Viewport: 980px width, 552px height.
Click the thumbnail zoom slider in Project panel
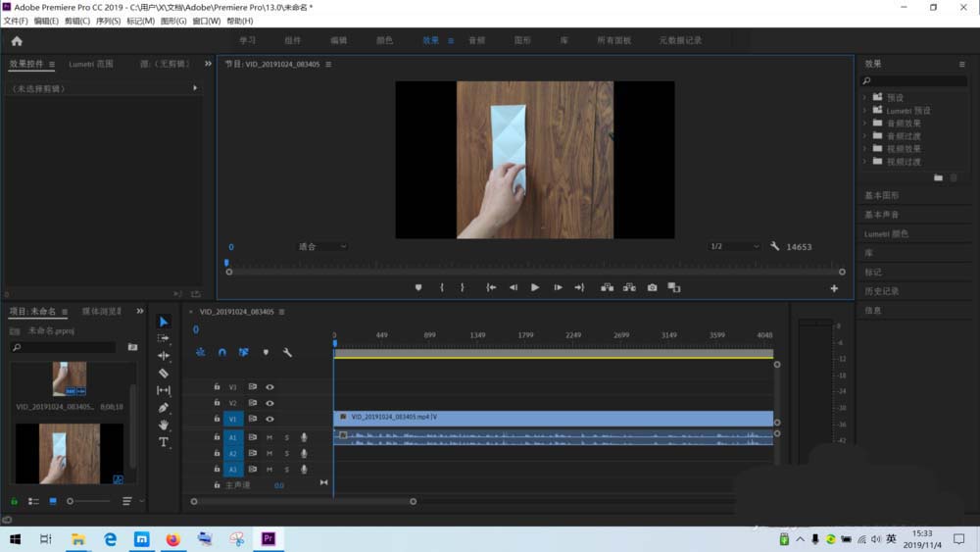(x=70, y=501)
